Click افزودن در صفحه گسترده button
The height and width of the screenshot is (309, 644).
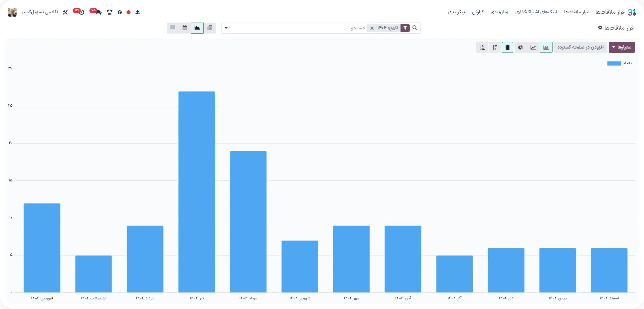pos(580,47)
